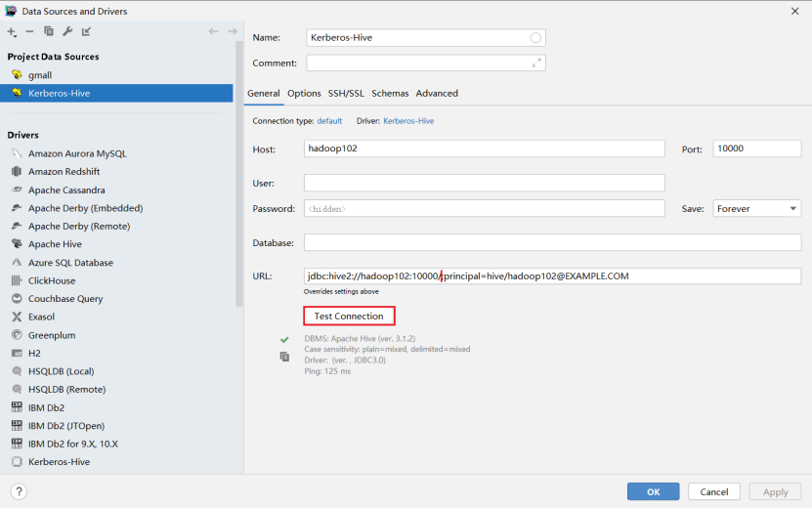Focus the User input field

[485, 183]
